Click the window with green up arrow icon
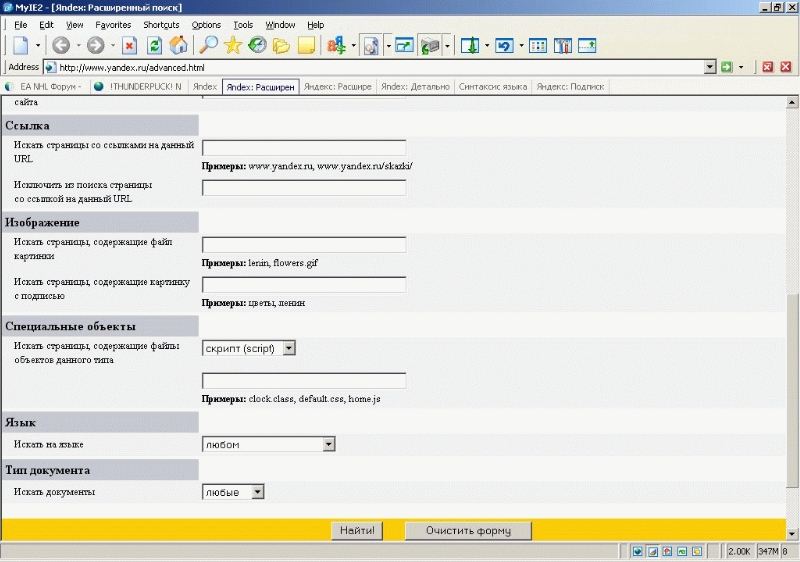This screenshot has width=800, height=562. click(x=587, y=45)
